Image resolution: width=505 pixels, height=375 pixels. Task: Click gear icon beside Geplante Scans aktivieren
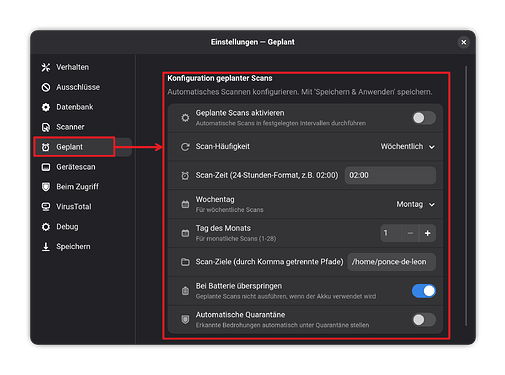coord(185,118)
